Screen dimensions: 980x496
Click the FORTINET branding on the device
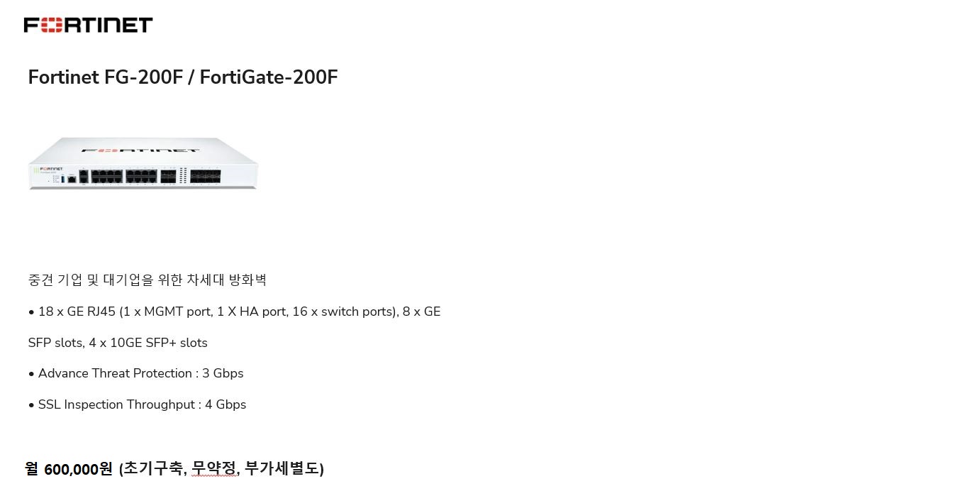[140, 150]
